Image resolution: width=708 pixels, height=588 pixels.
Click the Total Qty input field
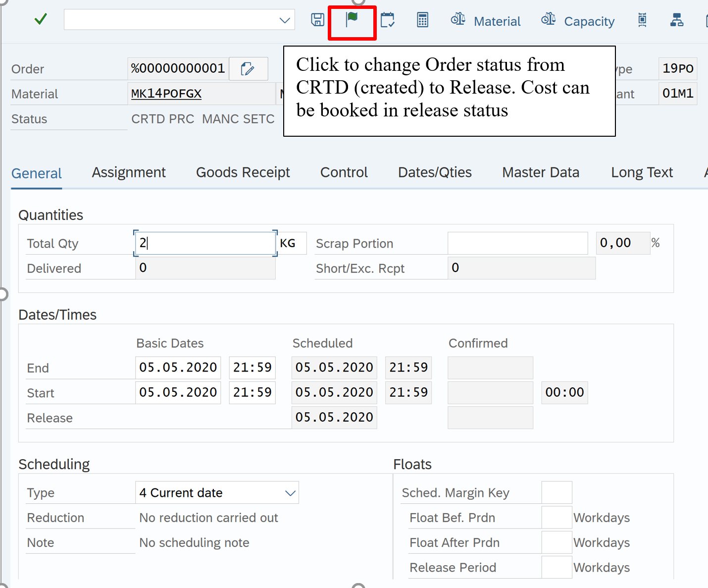coord(205,243)
